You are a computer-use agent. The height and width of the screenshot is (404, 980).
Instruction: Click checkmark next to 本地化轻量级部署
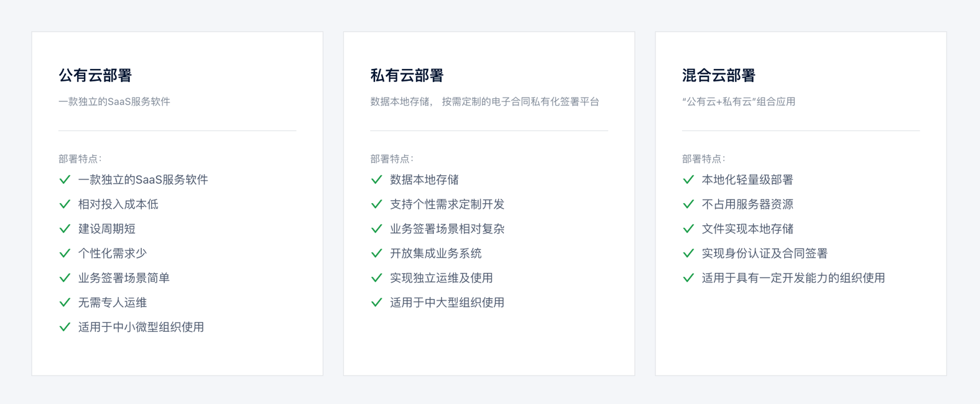point(688,180)
